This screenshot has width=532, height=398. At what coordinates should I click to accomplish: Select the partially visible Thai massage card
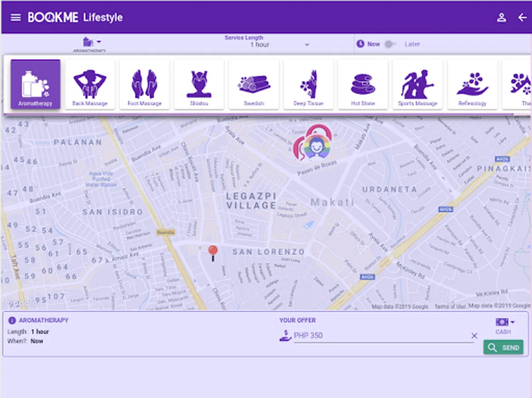(x=517, y=84)
